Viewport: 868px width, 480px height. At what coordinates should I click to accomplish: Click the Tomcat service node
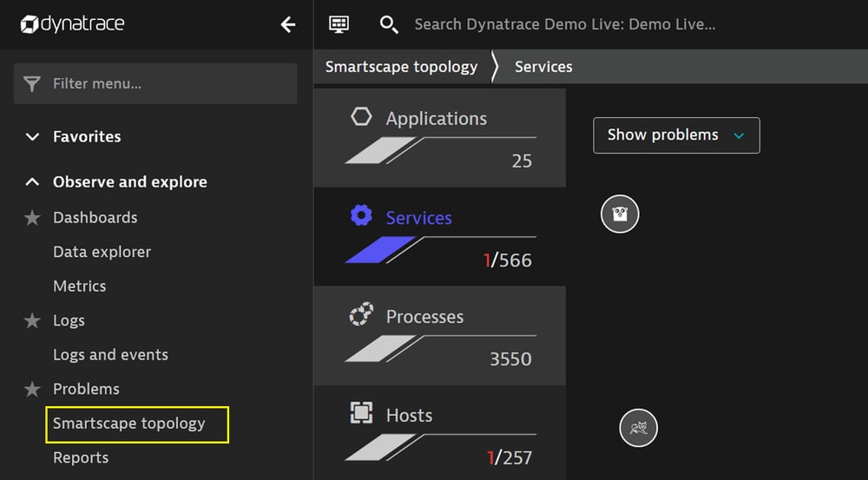(638, 427)
